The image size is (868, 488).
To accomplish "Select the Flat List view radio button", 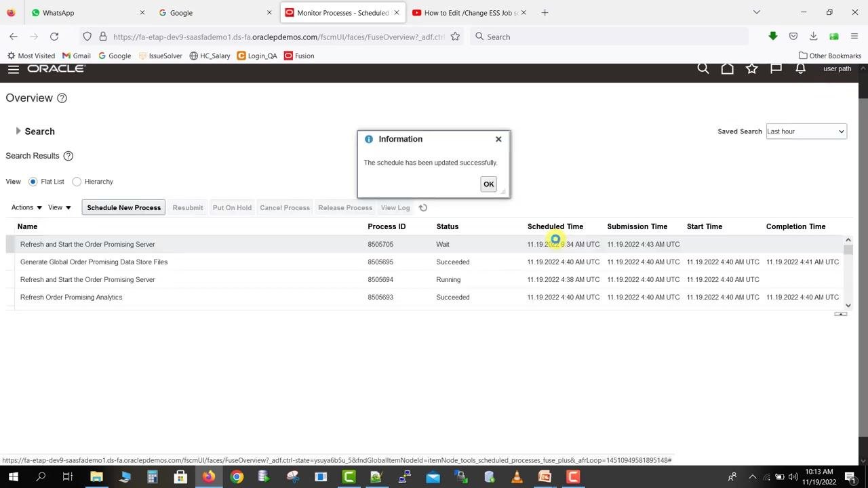I will 33,182.
